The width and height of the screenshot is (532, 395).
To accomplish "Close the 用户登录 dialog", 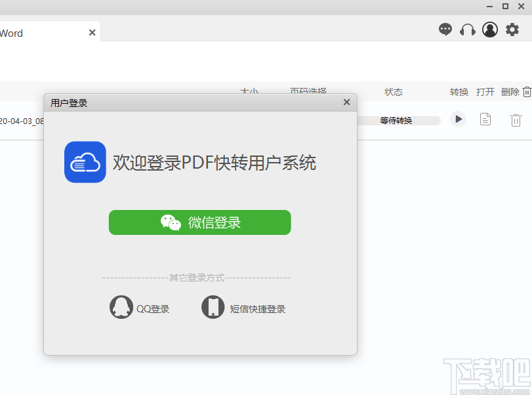I will tap(346, 102).
